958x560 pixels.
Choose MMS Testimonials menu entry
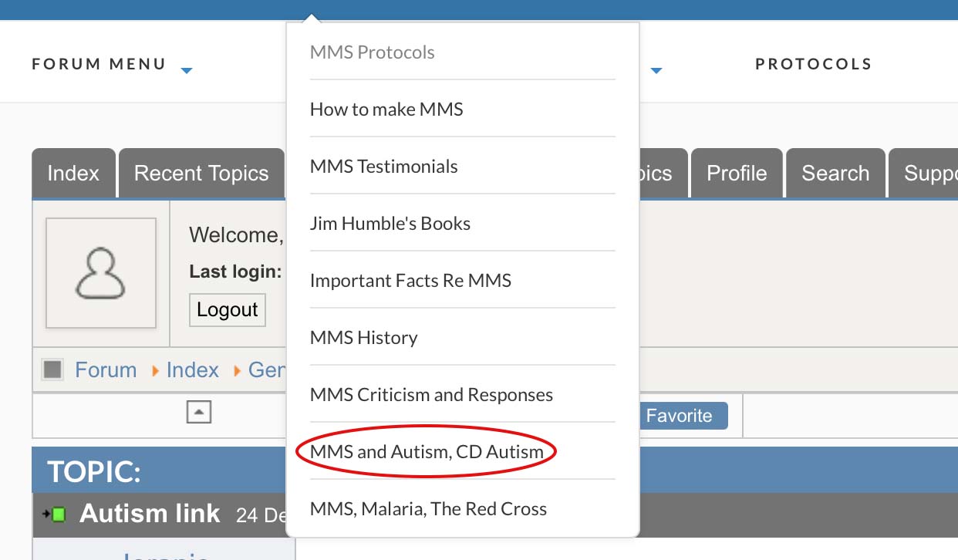[383, 167]
